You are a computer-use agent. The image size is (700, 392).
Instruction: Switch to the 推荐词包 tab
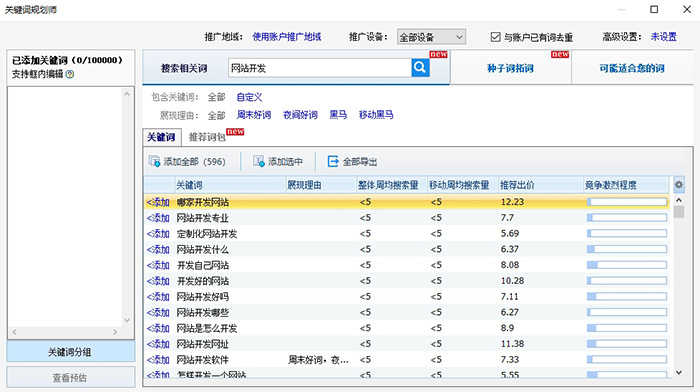pyautogui.click(x=207, y=137)
